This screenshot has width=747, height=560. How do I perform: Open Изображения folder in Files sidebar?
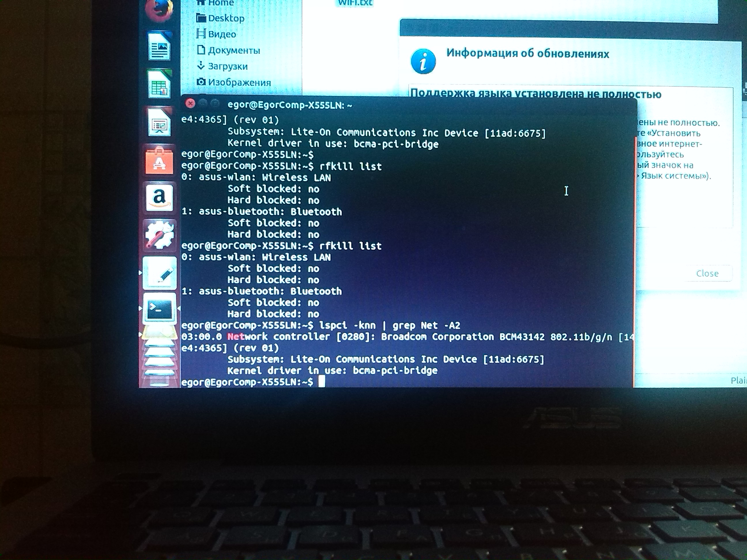tap(234, 82)
